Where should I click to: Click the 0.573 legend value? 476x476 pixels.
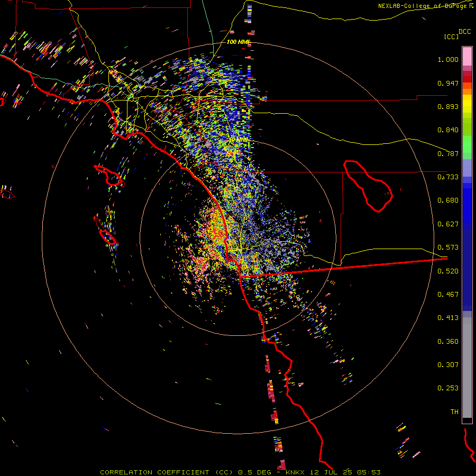pos(448,248)
